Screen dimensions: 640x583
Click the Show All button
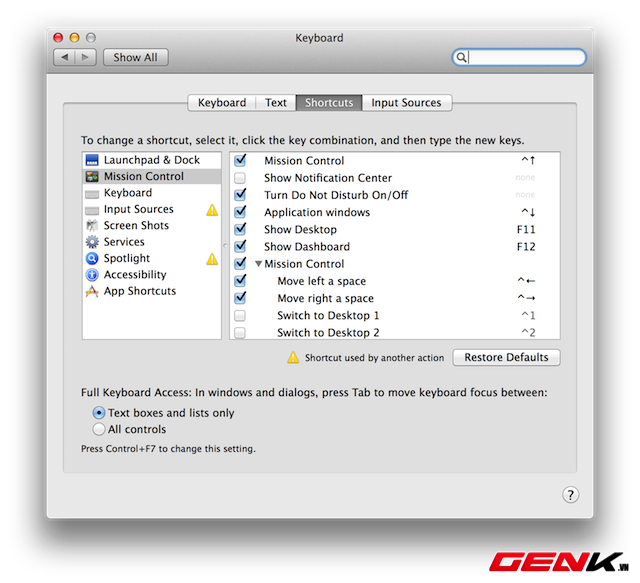click(x=136, y=57)
